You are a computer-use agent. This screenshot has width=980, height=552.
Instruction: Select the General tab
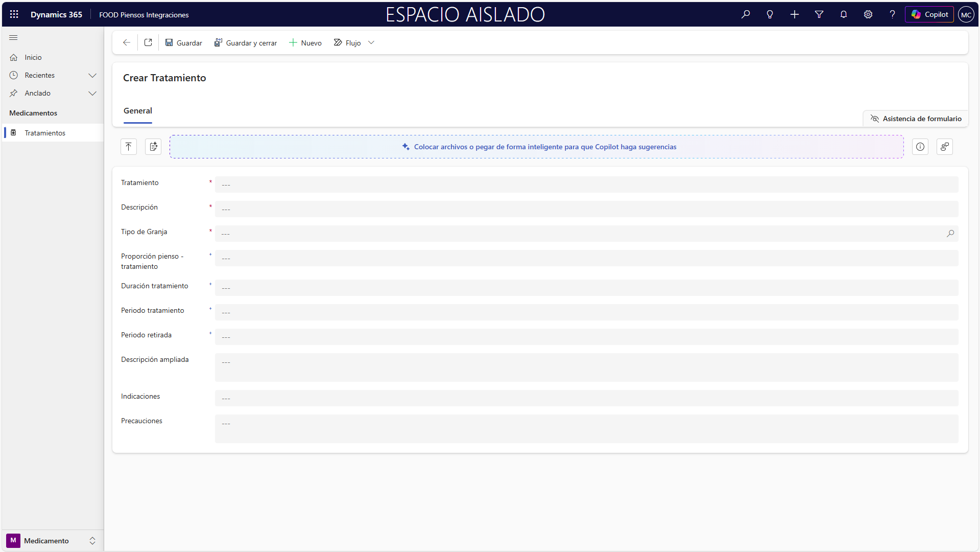tap(138, 111)
